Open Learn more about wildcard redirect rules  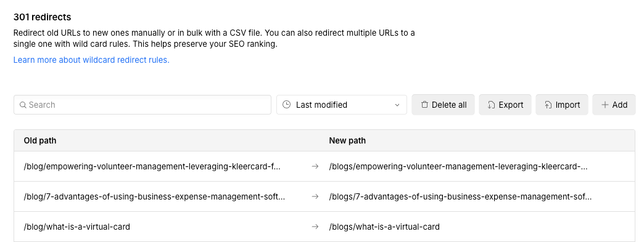pyautogui.click(x=91, y=60)
